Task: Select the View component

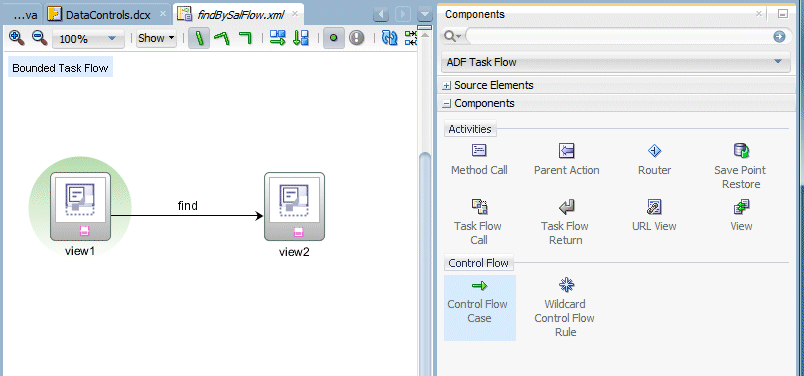Action: 741,216
